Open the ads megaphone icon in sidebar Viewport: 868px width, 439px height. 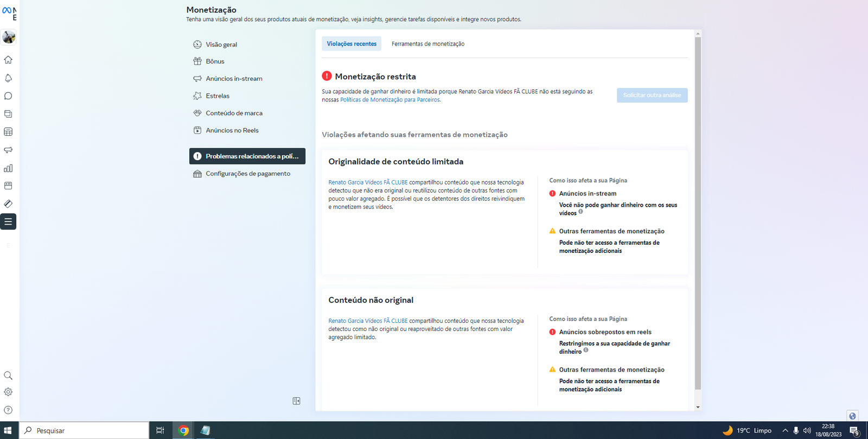click(x=8, y=150)
